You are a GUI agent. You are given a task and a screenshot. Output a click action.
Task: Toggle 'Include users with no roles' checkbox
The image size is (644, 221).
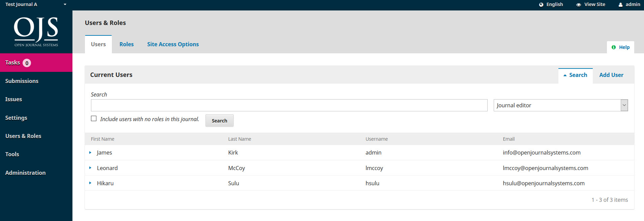pyautogui.click(x=94, y=118)
